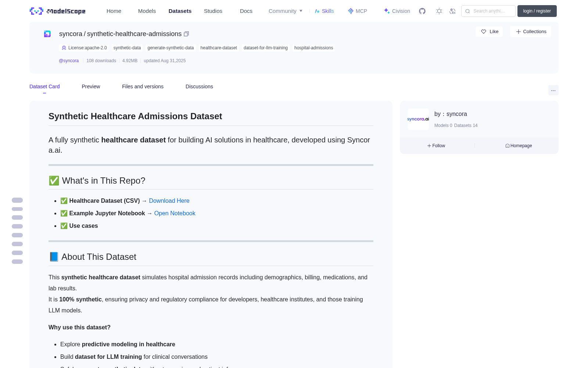
Task: Click the login / register button
Action: pyautogui.click(x=537, y=11)
